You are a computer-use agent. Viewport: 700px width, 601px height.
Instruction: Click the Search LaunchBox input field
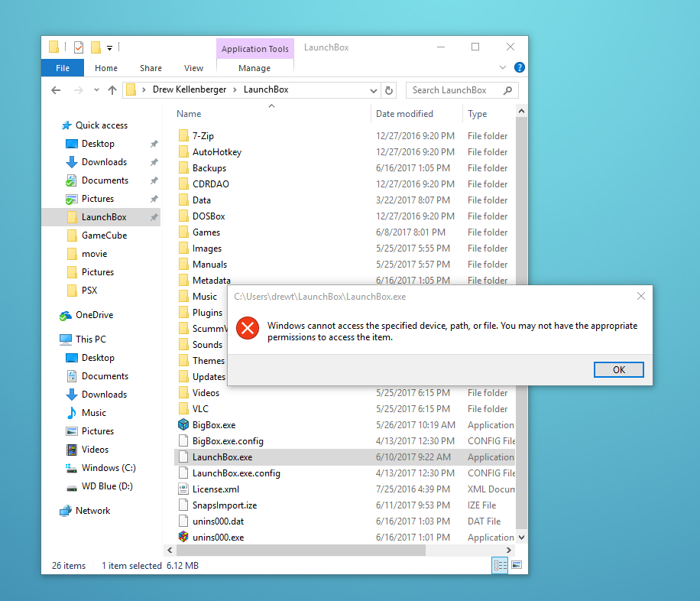coord(455,90)
